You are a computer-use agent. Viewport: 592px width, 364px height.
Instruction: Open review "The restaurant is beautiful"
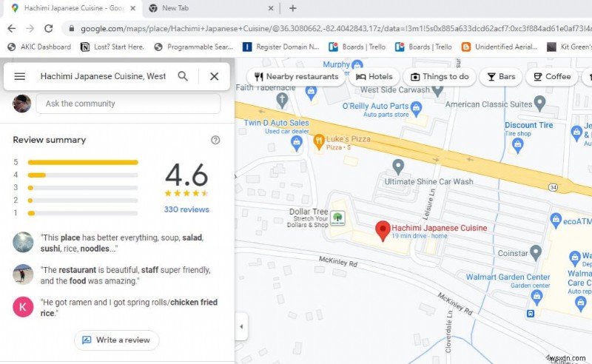pos(126,275)
